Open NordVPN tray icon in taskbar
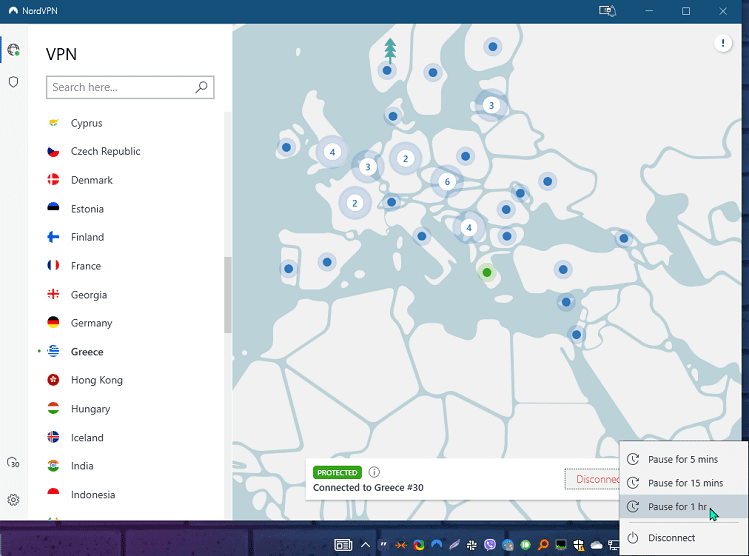 pyautogui.click(x=436, y=545)
